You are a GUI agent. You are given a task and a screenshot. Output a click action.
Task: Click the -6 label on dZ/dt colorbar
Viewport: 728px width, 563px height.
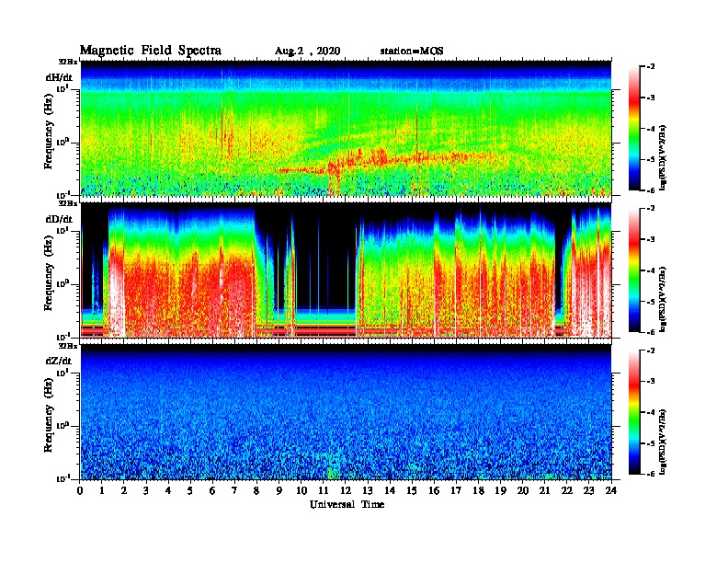coord(651,474)
